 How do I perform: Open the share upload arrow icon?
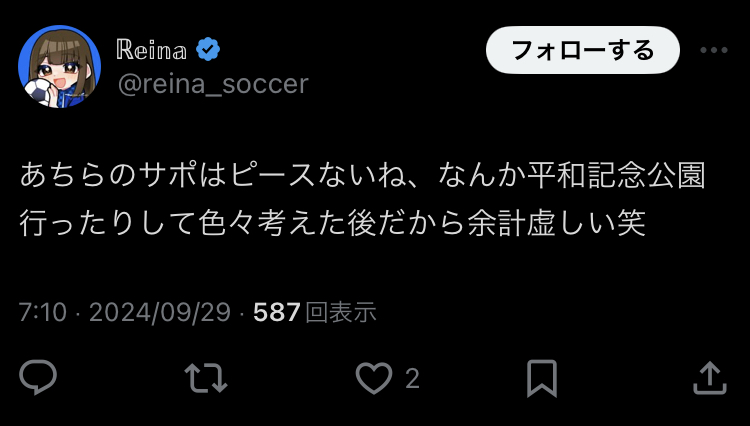[710, 378]
